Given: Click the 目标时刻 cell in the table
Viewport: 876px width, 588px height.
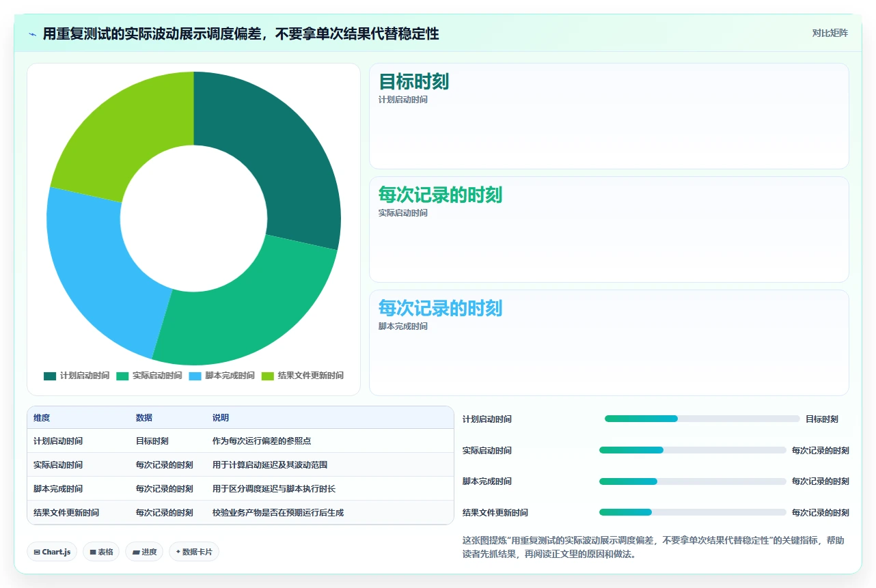Looking at the screenshot, I should click(x=152, y=441).
